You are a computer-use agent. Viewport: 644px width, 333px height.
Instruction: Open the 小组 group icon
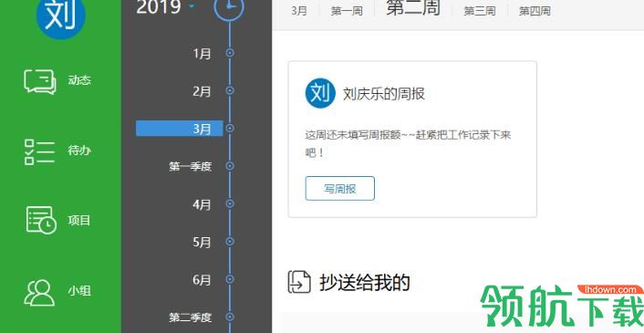click(39, 292)
